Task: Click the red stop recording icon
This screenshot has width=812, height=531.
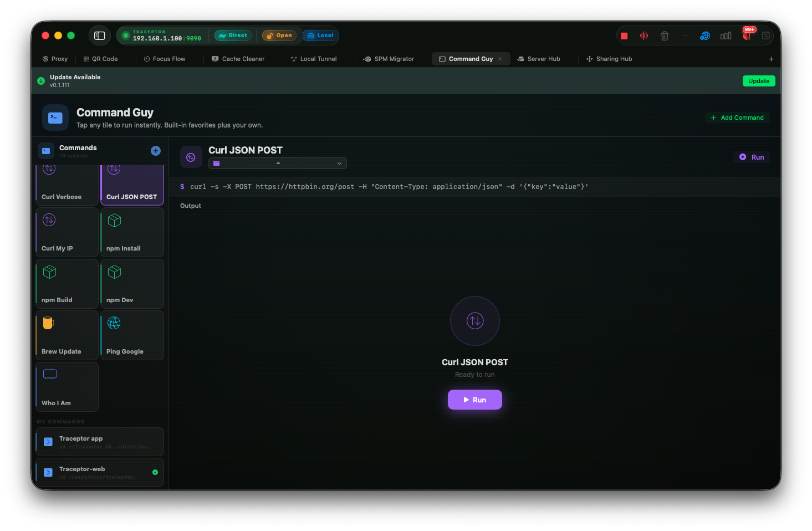Action: pos(624,36)
